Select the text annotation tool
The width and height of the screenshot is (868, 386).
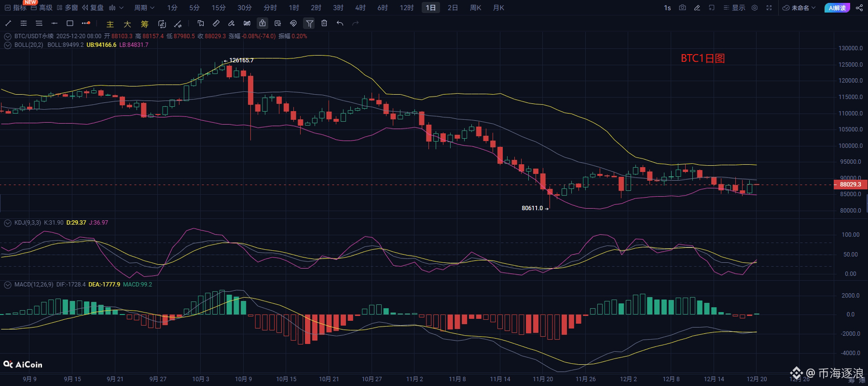[x=201, y=23]
